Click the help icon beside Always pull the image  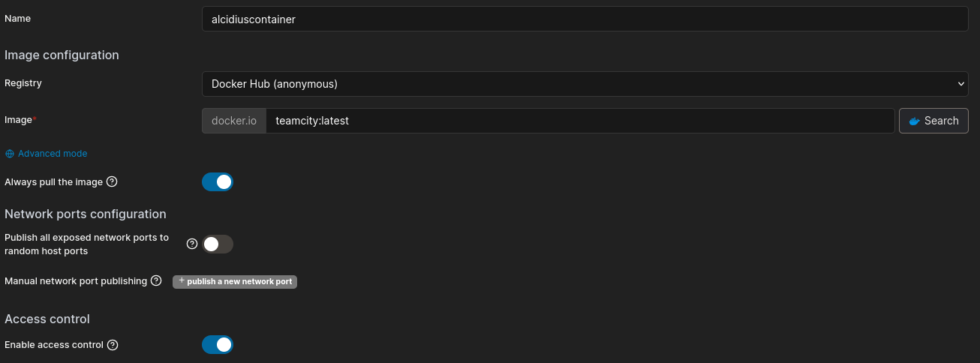click(113, 181)
